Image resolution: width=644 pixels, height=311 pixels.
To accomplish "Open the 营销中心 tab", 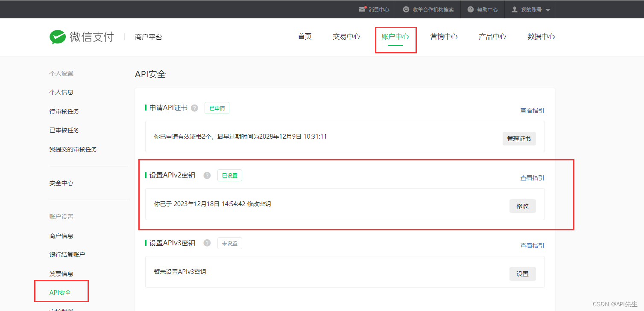I will (444, 37).
